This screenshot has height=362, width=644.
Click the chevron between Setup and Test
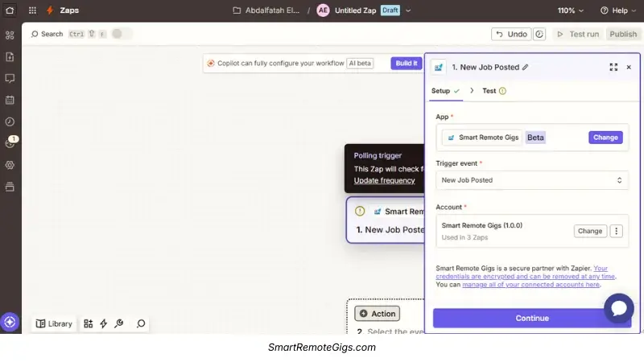click(472, 91)
